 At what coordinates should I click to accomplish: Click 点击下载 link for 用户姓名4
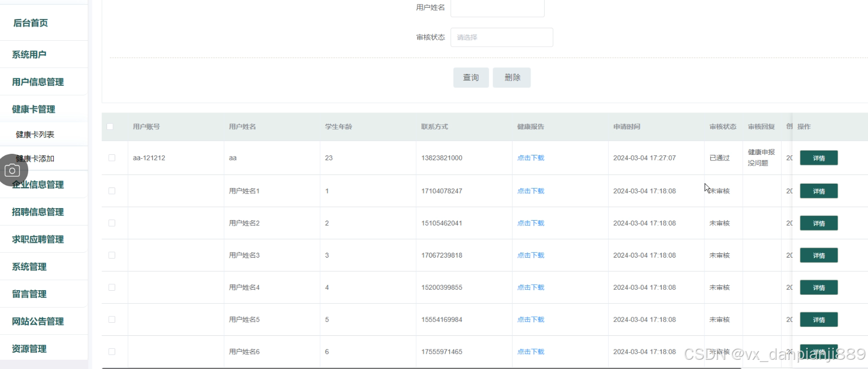coord(530,287)
